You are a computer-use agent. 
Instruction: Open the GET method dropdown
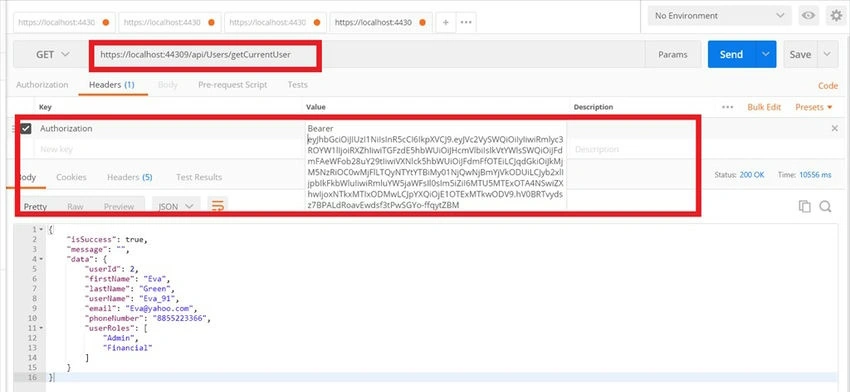pyautogui.click(x=53, y=54)
